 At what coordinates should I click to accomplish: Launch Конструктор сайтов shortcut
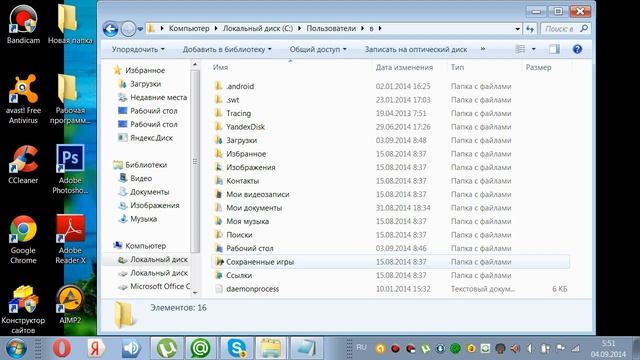click(23, 310)
